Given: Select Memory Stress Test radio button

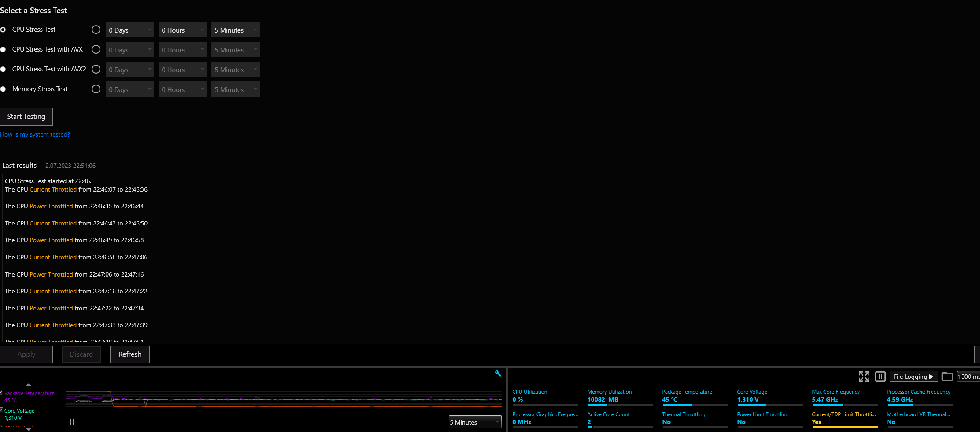Looking at the screenshot, I should coord(3,89).
